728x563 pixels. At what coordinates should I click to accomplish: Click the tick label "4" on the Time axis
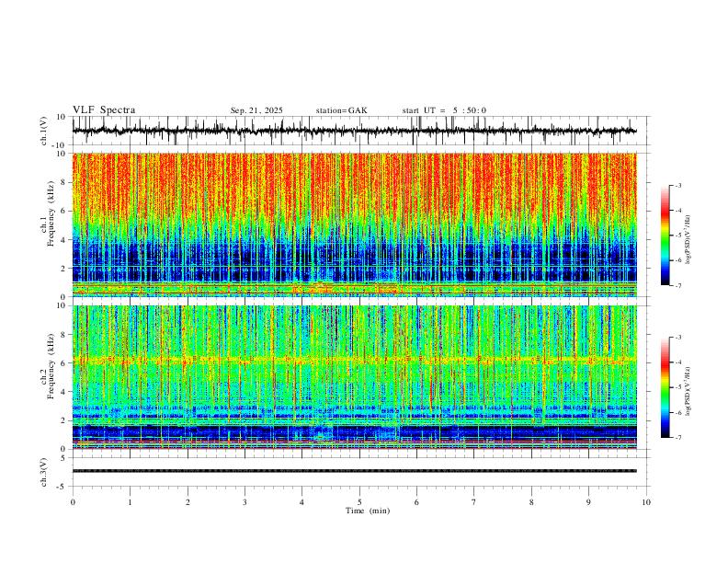[301, 502]
